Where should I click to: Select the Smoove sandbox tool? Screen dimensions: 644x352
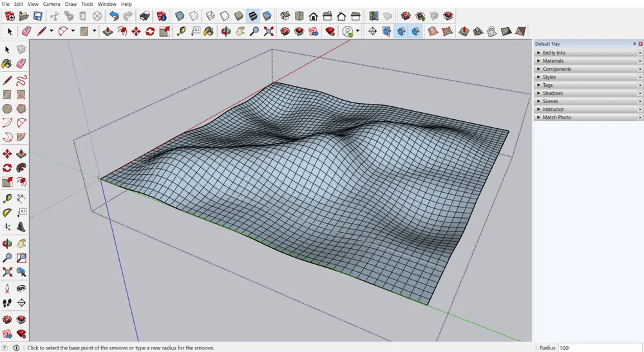[x=464, y=31]
